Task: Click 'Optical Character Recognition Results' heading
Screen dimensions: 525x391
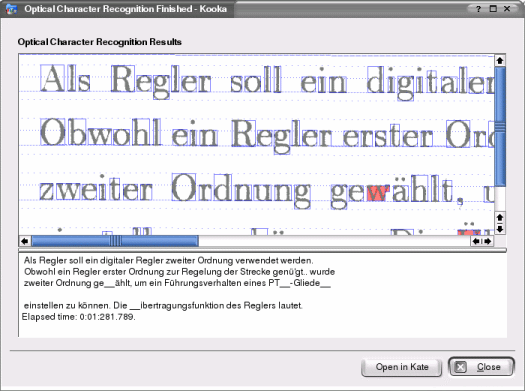Action: pos(99,42)
